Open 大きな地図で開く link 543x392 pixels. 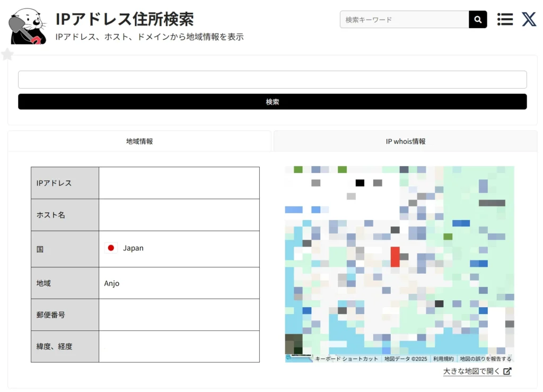471,371
